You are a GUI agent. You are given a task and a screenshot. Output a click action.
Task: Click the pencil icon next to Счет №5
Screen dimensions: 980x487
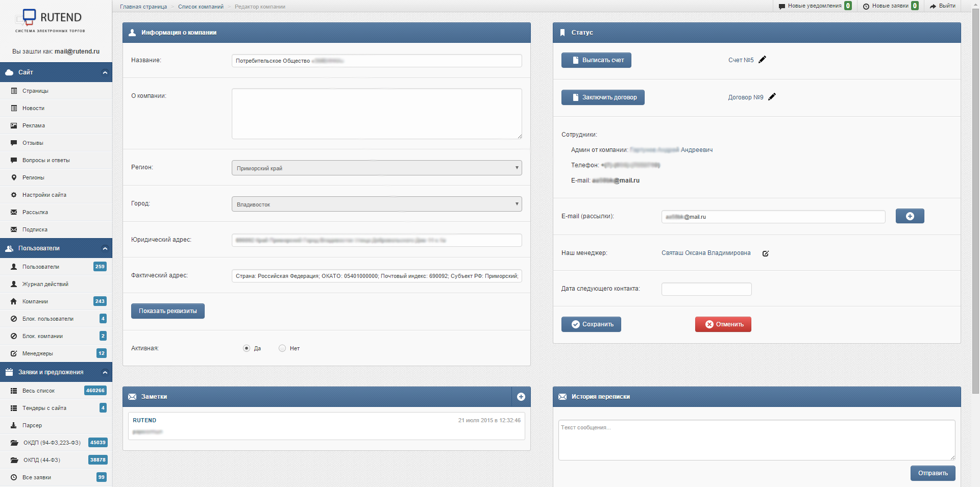point(762,60)
